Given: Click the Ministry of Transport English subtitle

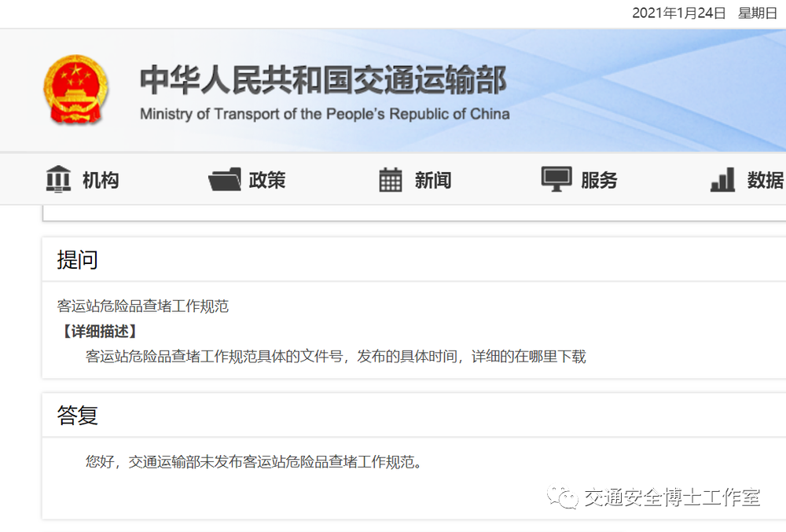Looking at the screenshot, I should coord(325,114).
